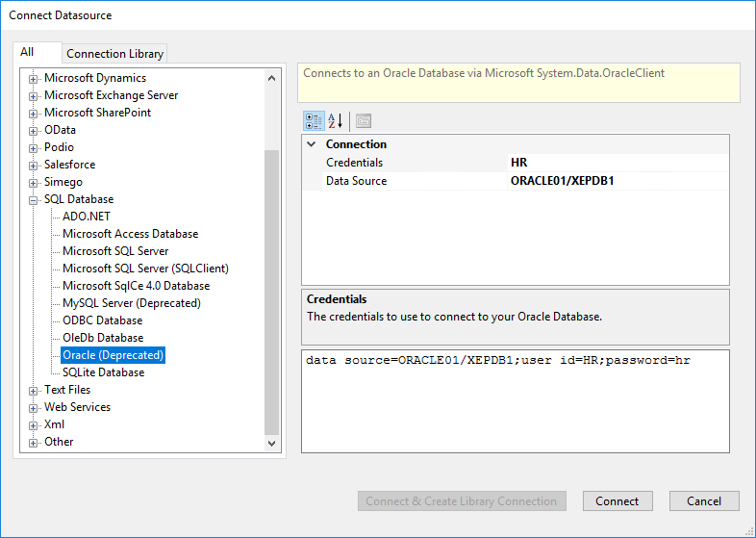Select SQLite Database provider
Viewport: 756px width, 538px height.
pos(103,372)
